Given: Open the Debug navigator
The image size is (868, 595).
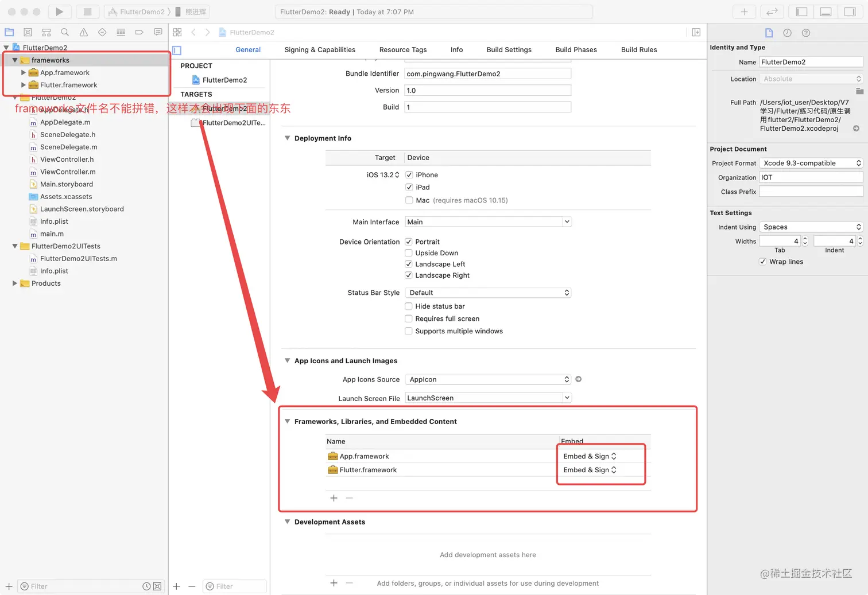Looking at the screenshot, I should 121,32.
